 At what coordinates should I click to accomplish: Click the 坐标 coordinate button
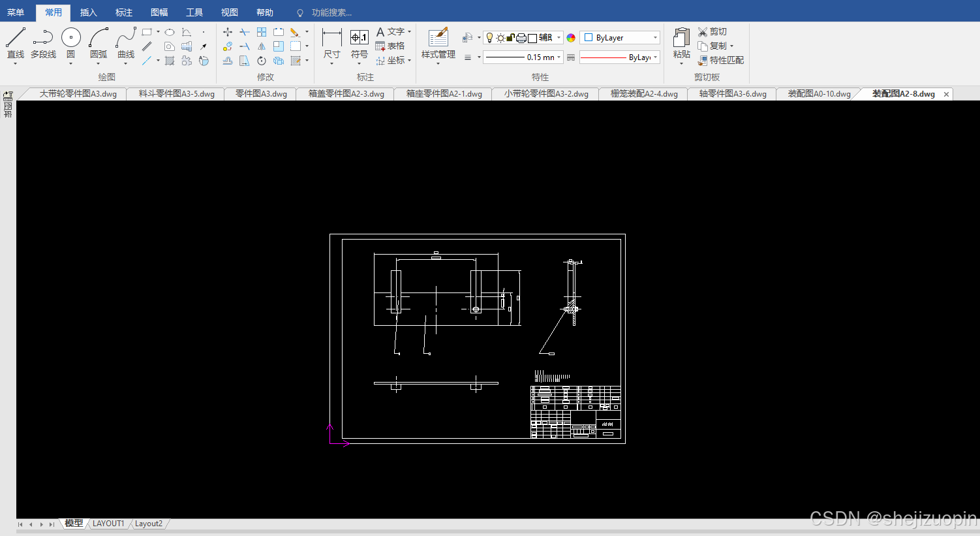[390, 60]
